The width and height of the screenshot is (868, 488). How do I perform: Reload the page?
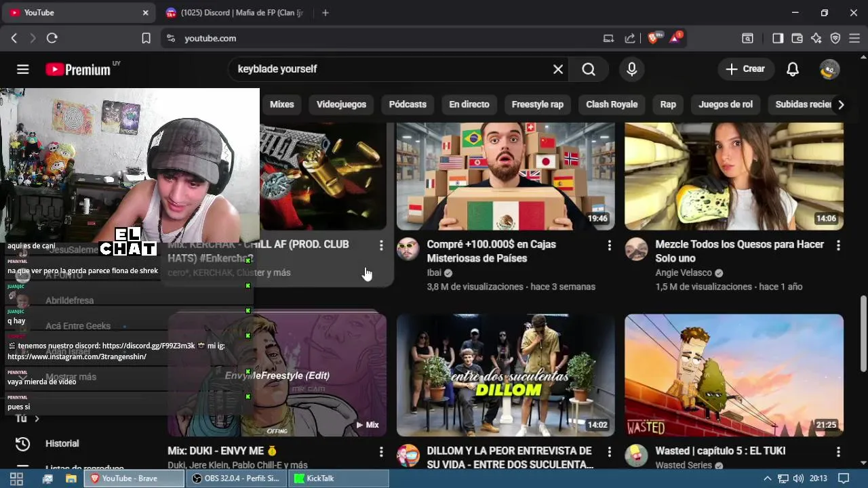click(x=52, y=39)
